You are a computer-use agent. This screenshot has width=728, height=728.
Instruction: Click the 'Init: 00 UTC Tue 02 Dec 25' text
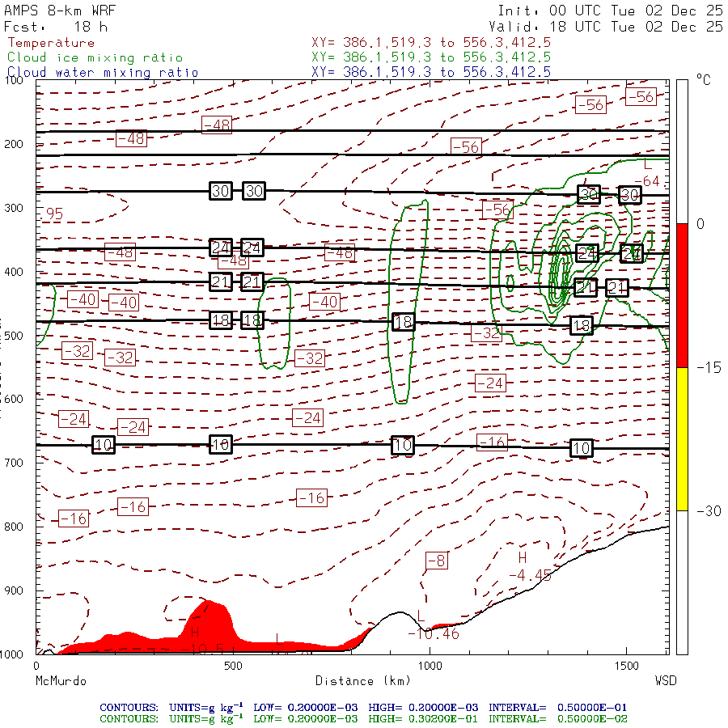[611, 11]
